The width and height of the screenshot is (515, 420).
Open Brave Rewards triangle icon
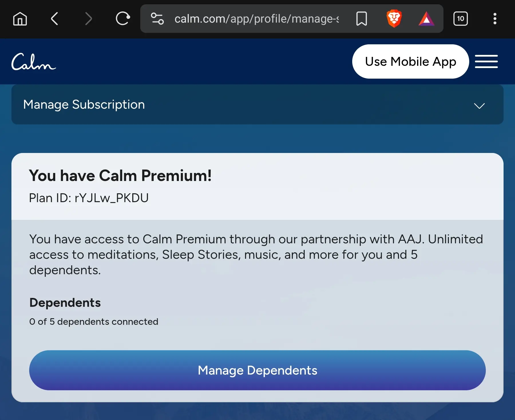pyautogui.click(x=426, y=19)
